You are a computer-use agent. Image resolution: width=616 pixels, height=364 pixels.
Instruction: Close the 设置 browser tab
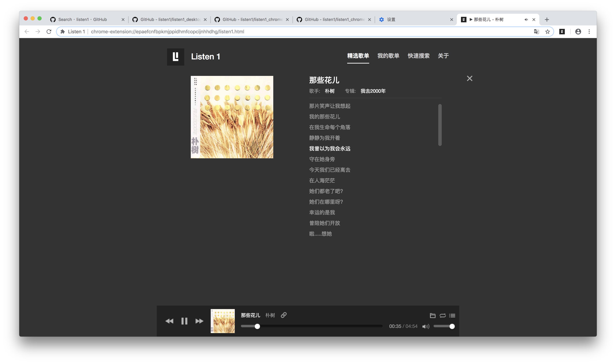coord(452,20)
